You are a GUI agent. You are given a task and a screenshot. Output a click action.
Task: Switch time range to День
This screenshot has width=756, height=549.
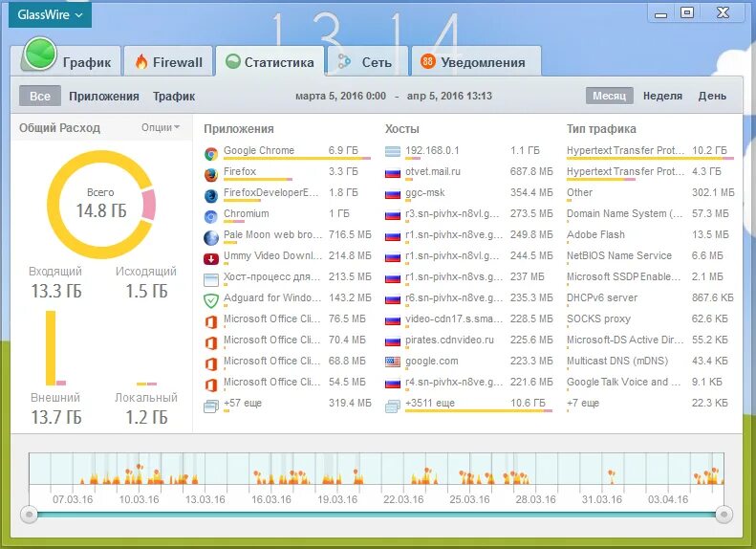pos(712,96)
